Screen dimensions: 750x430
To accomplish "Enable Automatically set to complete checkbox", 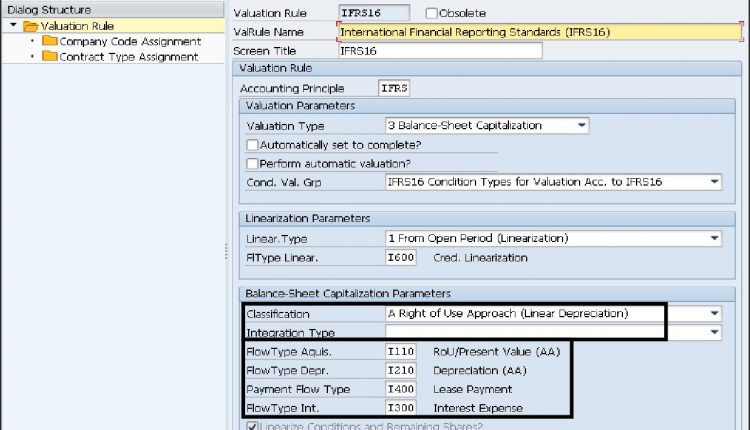I will pos(252,144).
